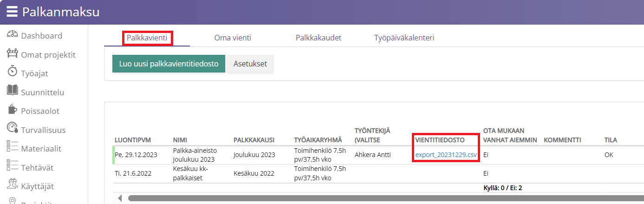Select date Pe, 29.12.2023 cell

point(136,155)
